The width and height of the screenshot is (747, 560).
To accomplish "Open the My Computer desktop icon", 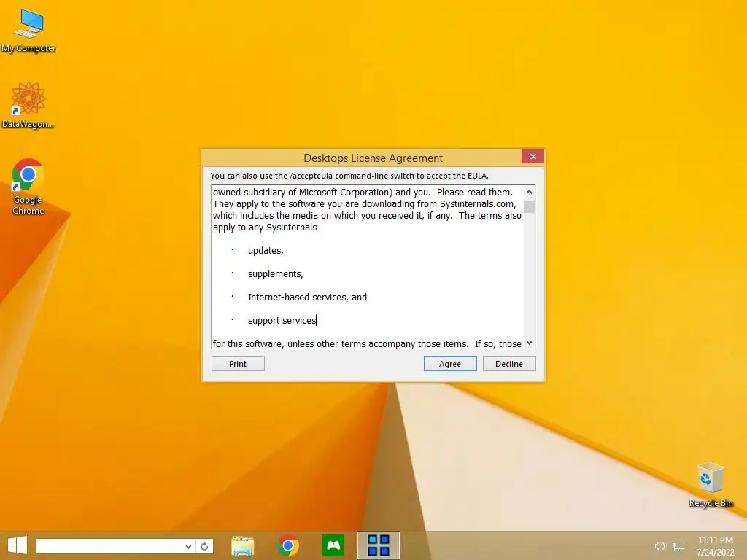I will pyautogui.click(x=28, y=31).
